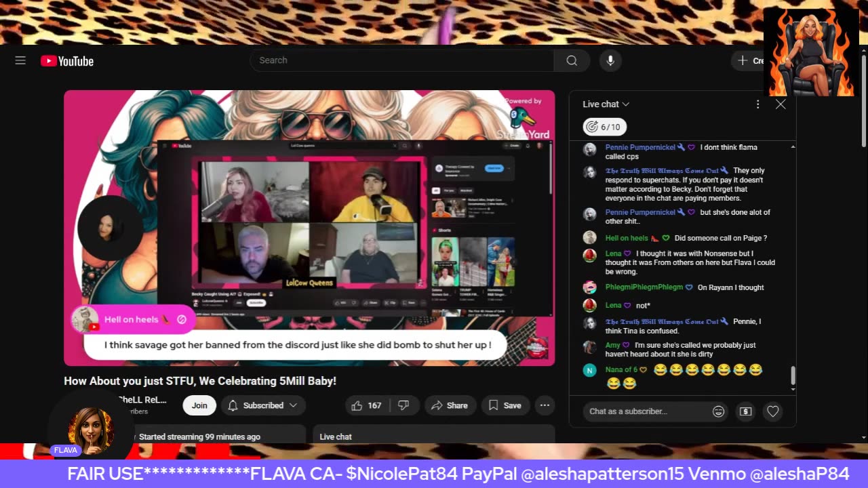Click the chat emoji picker icon
The image size is (868, 488).
(x=718, y=411)
